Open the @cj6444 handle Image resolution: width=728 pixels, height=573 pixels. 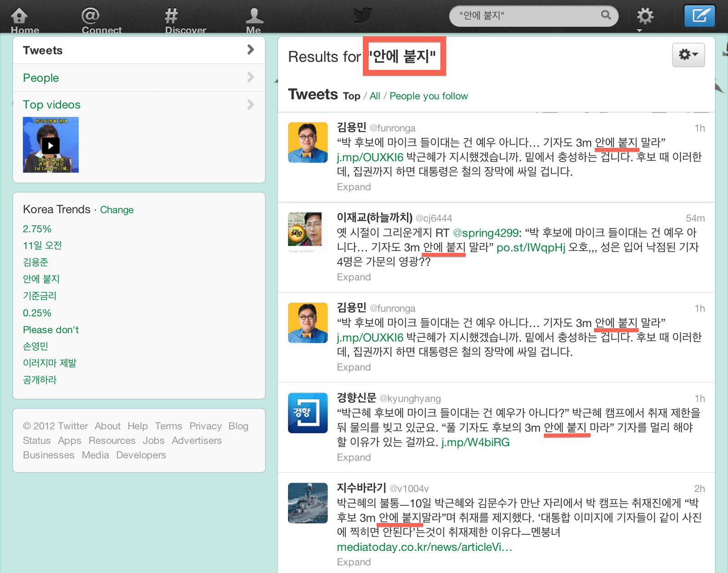tap(434, 218)
